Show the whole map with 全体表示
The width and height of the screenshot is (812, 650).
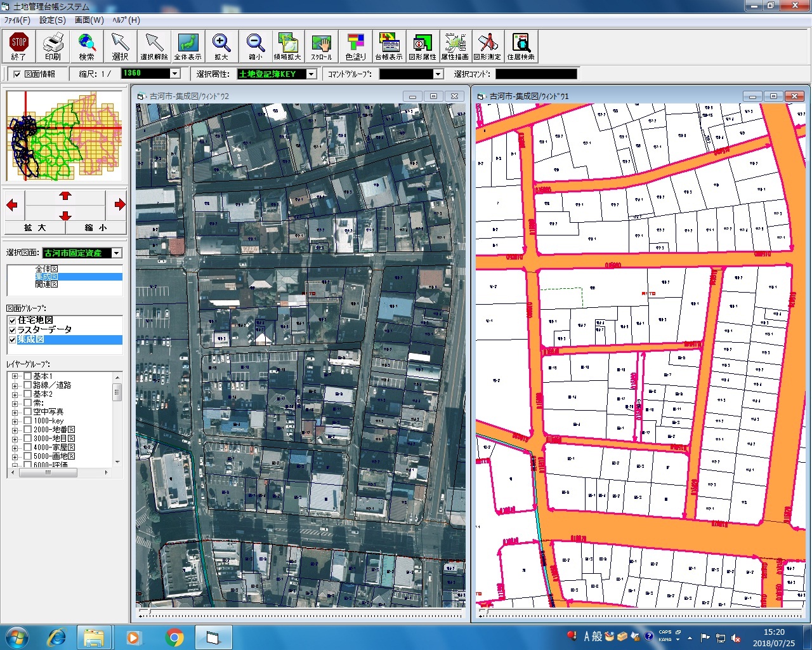[188, 46]
